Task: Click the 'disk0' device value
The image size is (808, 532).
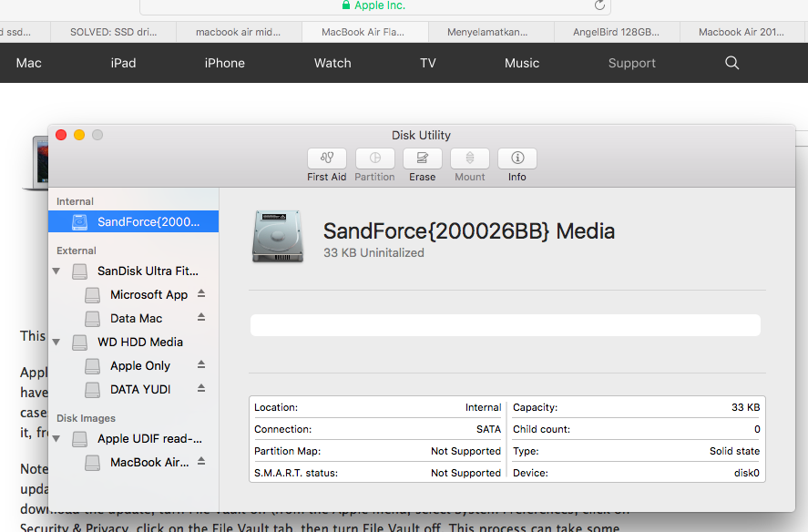Action: click(x=747, y=473)
